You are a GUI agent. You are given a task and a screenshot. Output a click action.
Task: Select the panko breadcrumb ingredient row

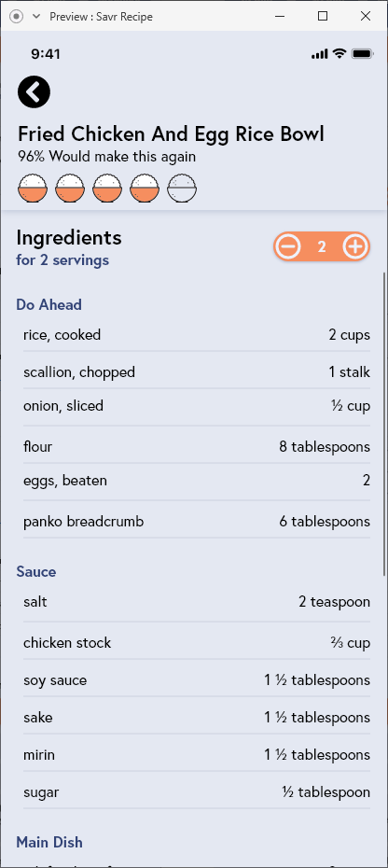[197, 522]
